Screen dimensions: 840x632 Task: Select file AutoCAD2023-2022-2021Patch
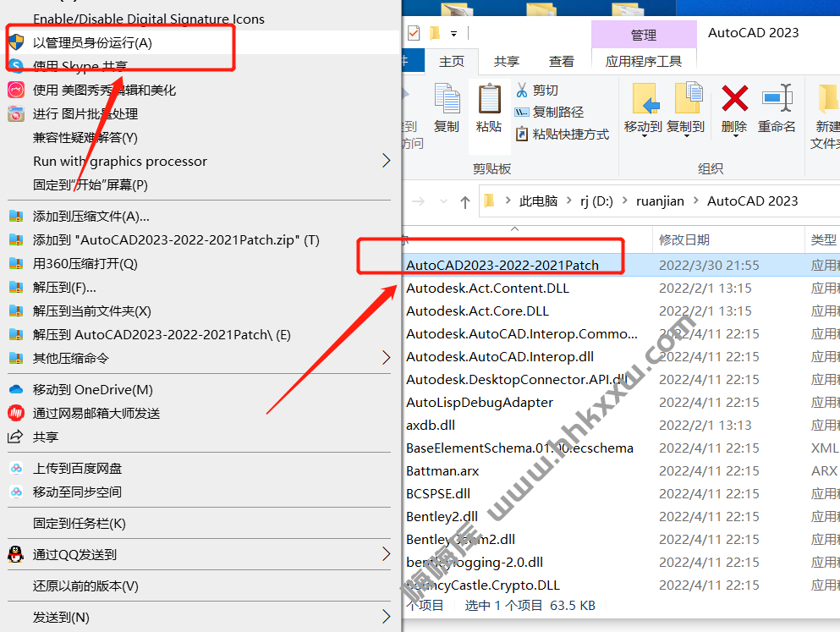[502, 265]
